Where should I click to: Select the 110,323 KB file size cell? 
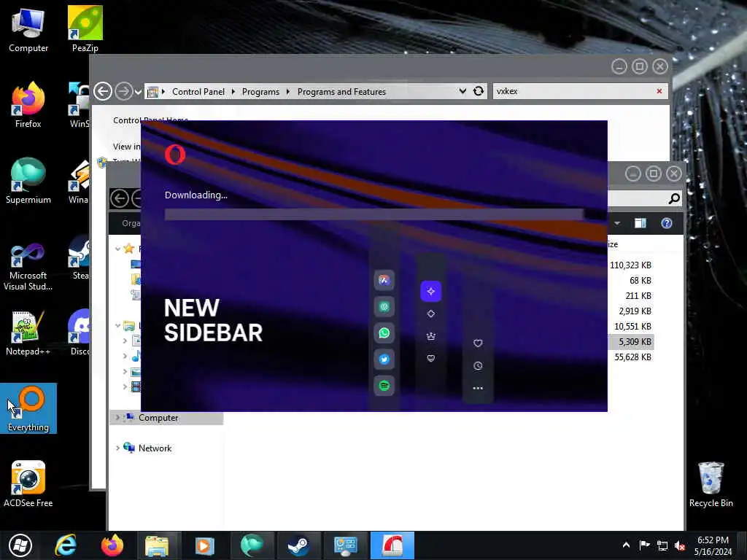point(630,265)
